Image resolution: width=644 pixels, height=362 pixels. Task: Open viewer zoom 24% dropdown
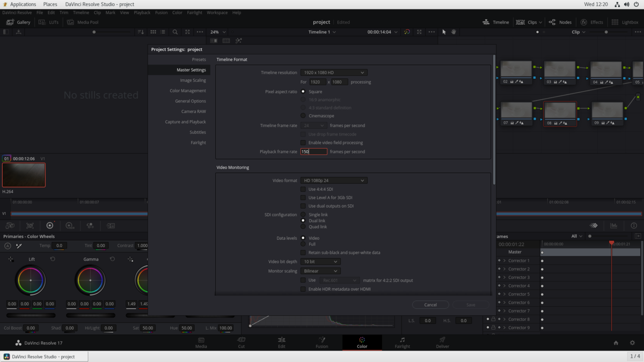click(218, 32)
